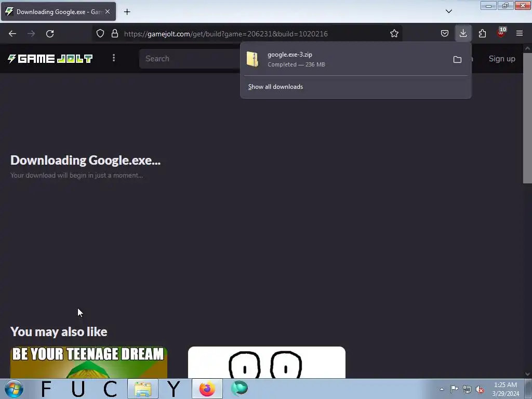
Task: Reload the page with the refresh icon
Action: (50, 34)
